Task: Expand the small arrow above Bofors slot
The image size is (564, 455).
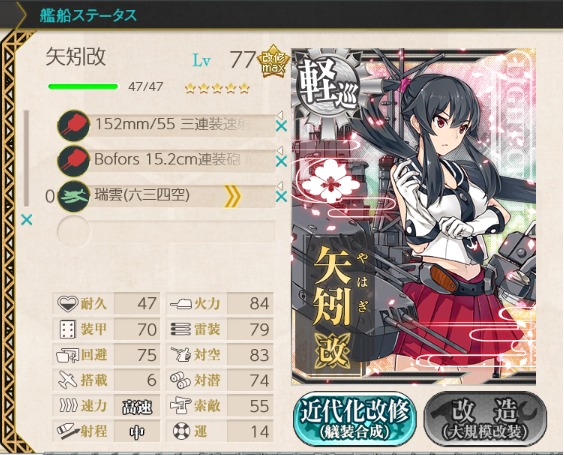Action: click(x=280, y=150)
